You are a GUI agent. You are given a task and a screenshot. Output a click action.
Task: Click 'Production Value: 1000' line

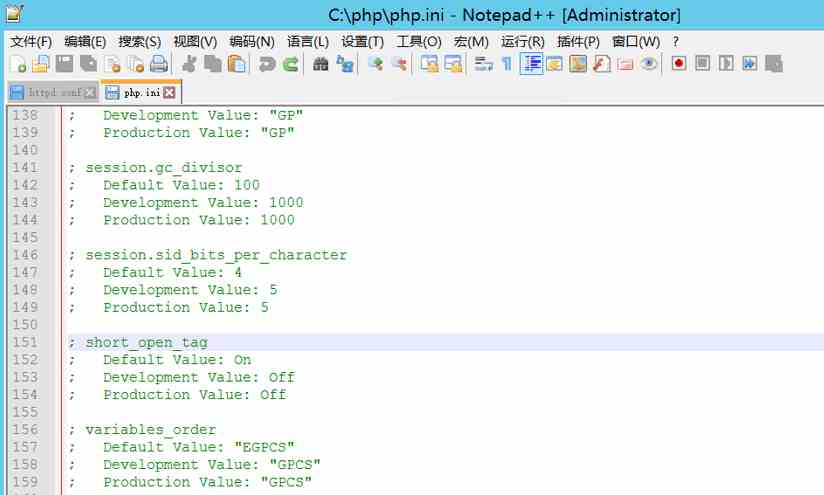[x=199, y=220]
